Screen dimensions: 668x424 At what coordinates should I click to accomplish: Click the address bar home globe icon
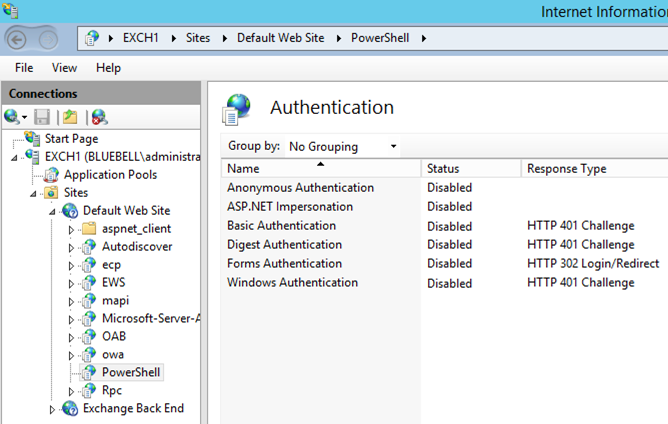click(x=92, y=38)
